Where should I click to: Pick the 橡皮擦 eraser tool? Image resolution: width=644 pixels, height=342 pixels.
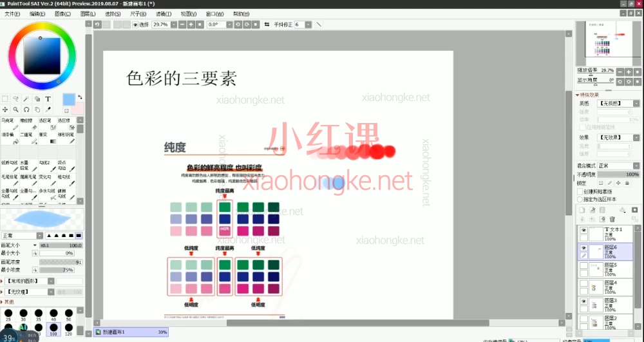(29, 124)
